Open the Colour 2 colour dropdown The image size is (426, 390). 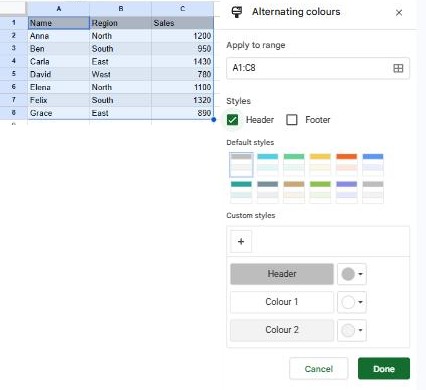(x=352, y=330)
